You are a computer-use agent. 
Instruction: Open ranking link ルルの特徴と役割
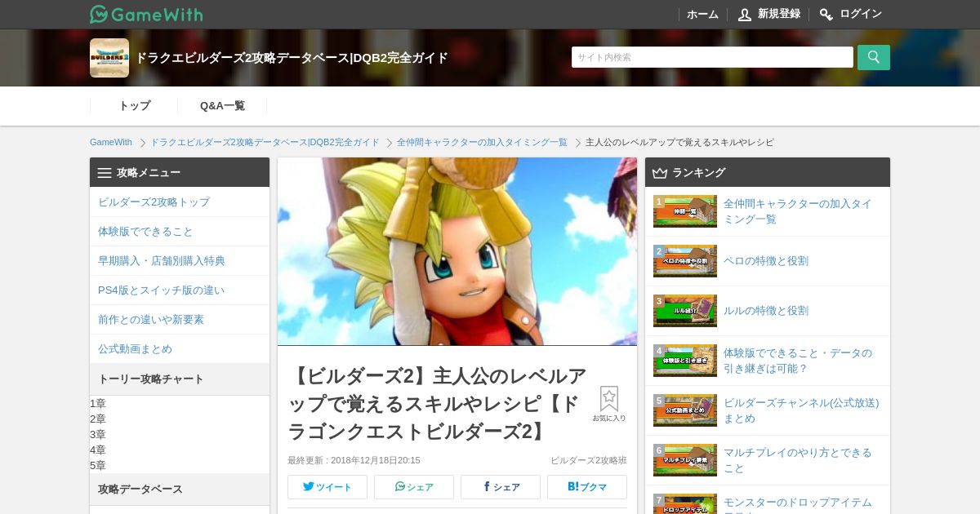pos(766,311)
